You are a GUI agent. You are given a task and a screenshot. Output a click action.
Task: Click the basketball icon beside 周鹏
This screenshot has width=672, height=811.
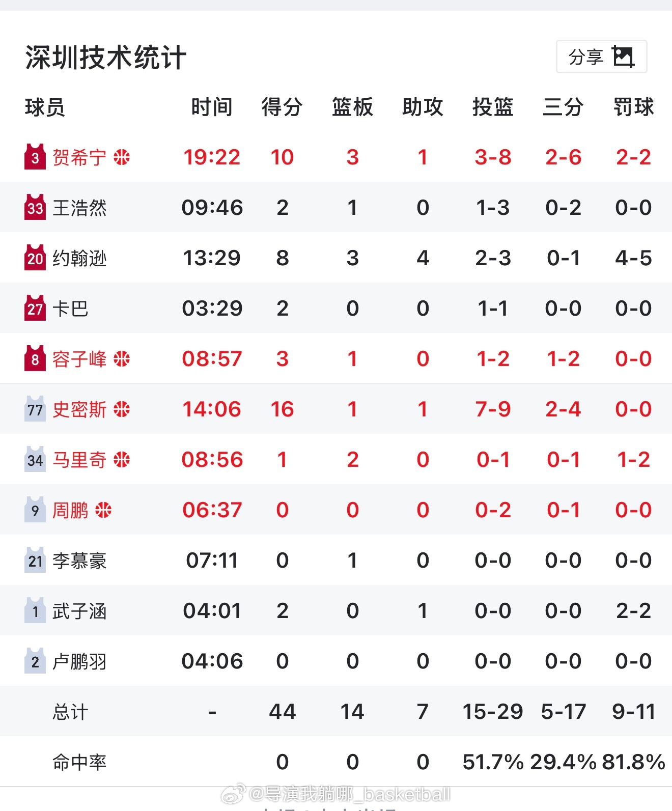[x=103, y=510]
